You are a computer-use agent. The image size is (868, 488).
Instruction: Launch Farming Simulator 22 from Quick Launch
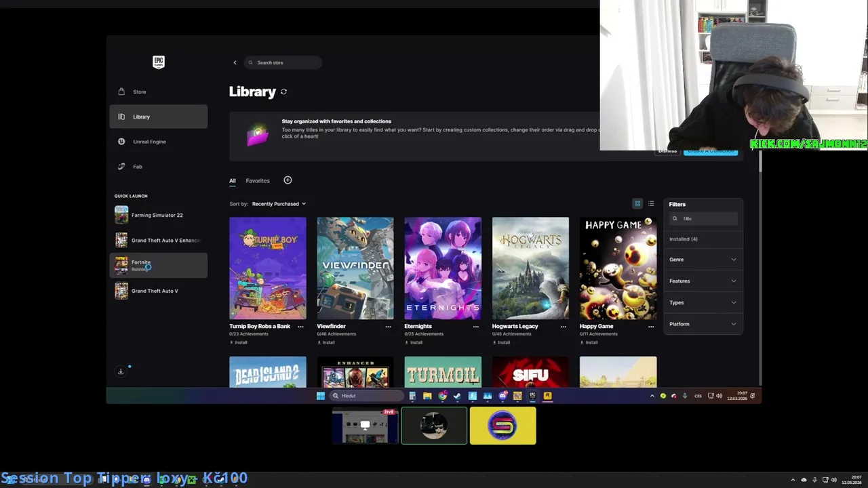point(159,215)
